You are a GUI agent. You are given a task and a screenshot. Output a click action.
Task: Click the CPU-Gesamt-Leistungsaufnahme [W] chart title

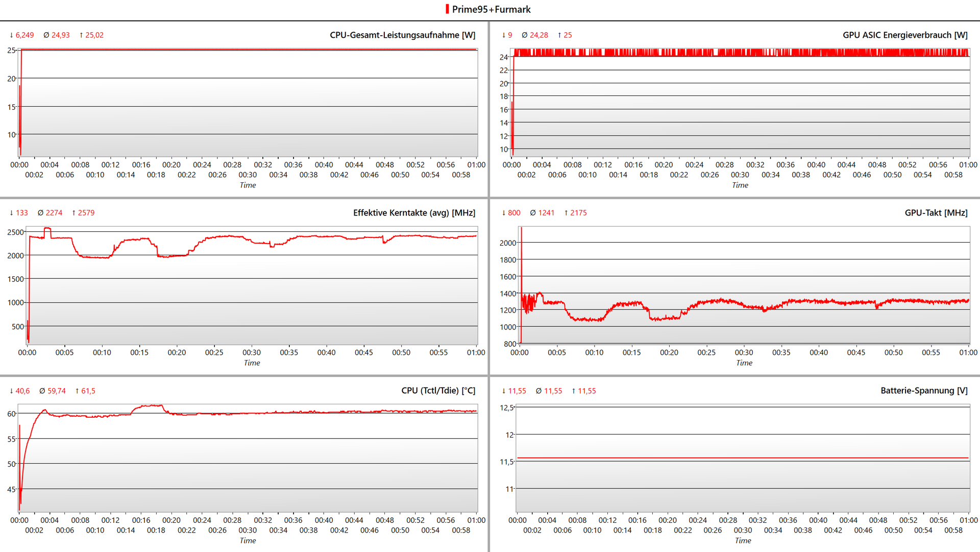[x=402, y=35]
